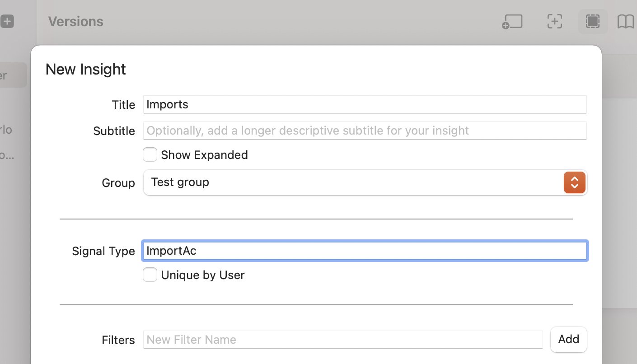This screenshot has width=637, height=364.
Task: Tick the Unique by User checkbox
Action: (150, 275)
